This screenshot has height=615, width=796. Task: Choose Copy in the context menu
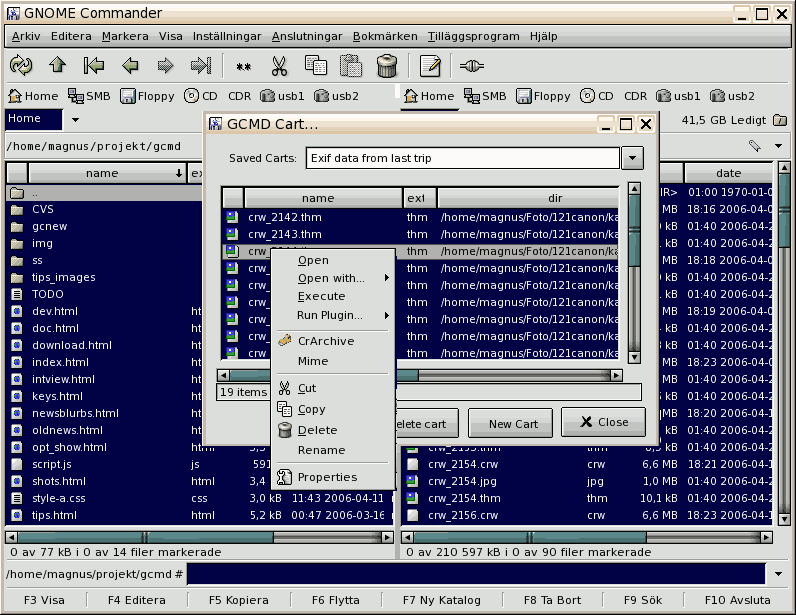[x=334, y=409]
